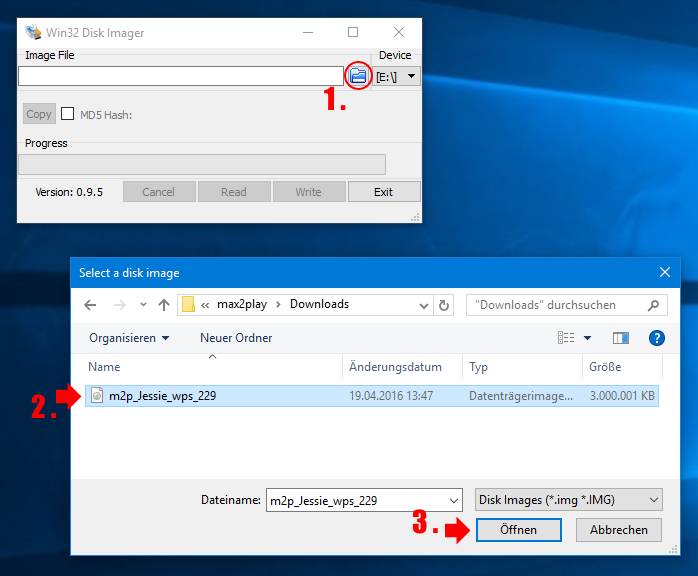Go back with the left arrow
Viewport: 698px width, 576px height.
90,305
